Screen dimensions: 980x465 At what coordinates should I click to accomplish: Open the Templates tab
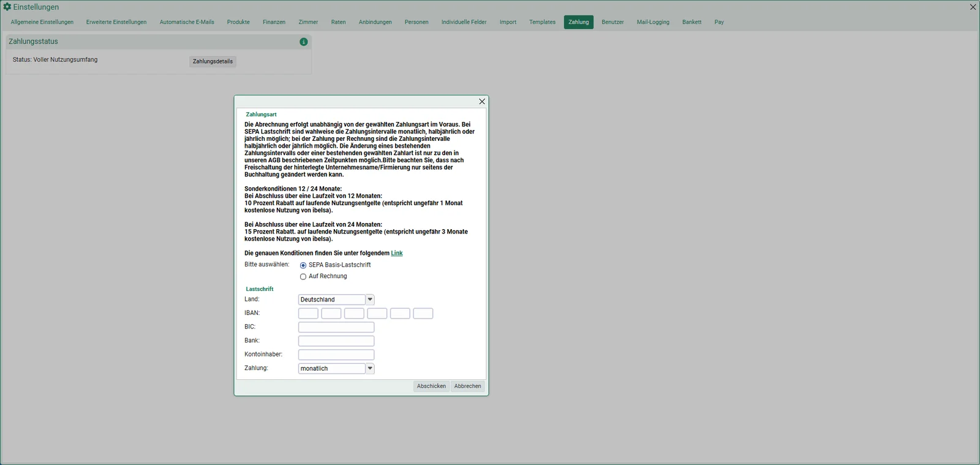click(x=543, y=22)
